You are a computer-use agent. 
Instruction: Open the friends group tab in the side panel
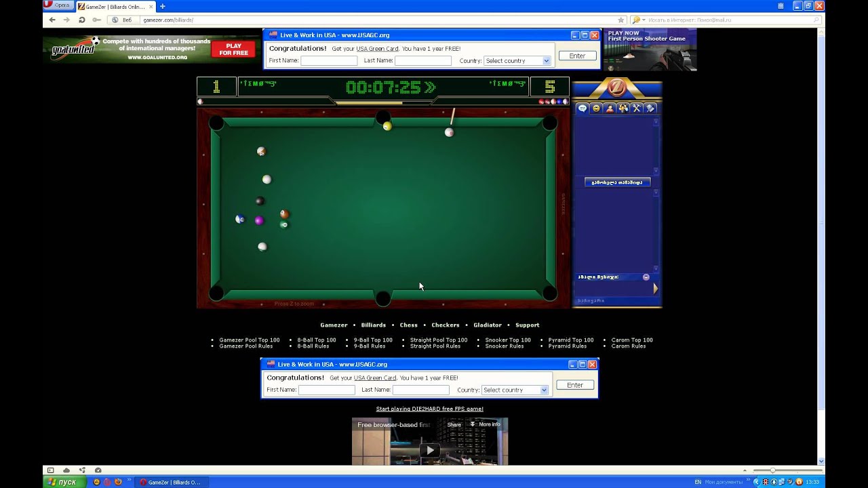(623, 108)
